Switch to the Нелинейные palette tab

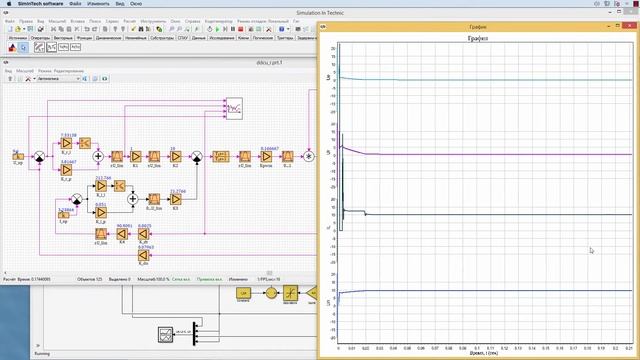coord(136,38)
